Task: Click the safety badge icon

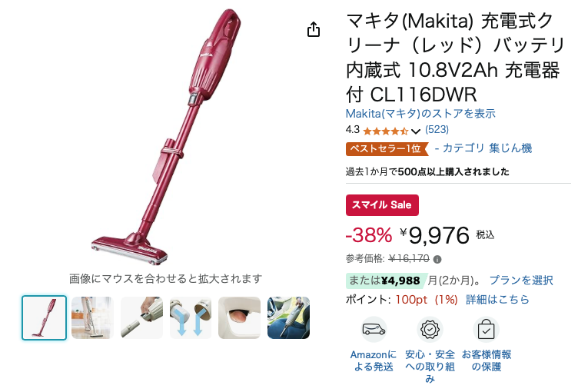Action: pos(430,329)
